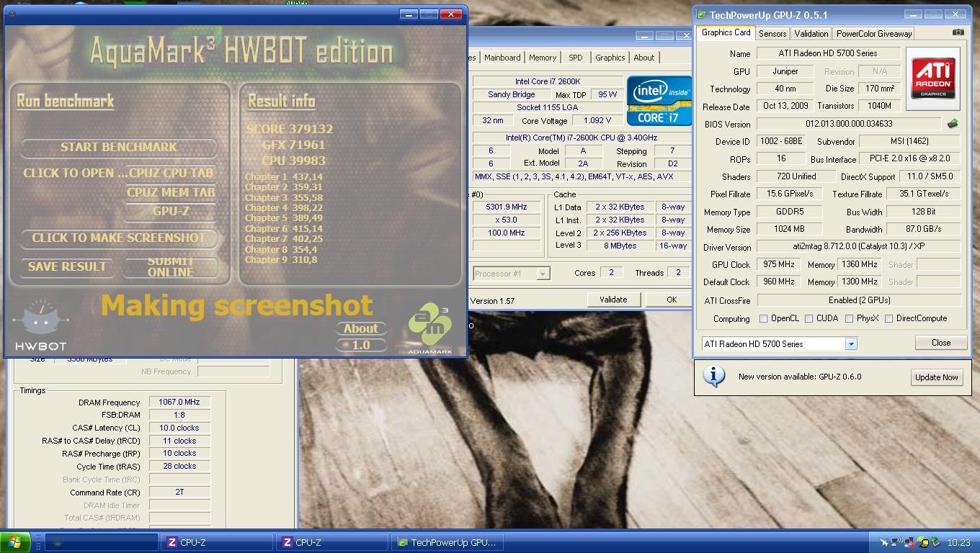This screenshot has width=980, height=553.
Task: Open the Processor #1 selection dropdown
Action: coord(543,274)
